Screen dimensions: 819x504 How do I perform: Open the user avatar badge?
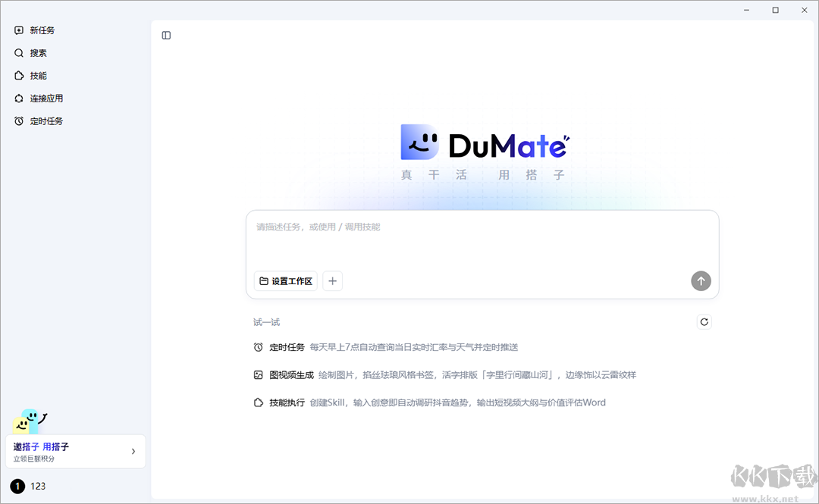(17, 487)
